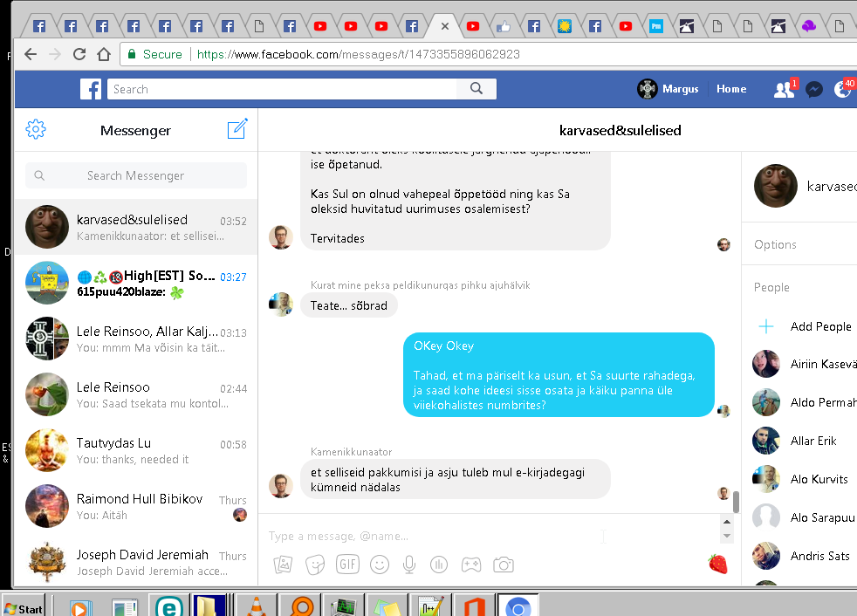Open Lele Reinsoo conversation at 02:44
The height and width of the screenshot is (616, 857).
(x=135, y=394)
